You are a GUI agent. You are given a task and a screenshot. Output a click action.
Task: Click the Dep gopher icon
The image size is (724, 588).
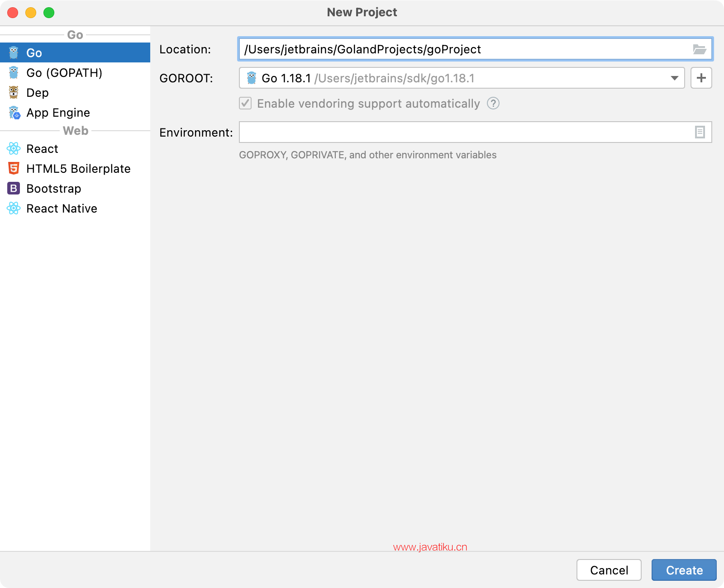coord(14,93)
